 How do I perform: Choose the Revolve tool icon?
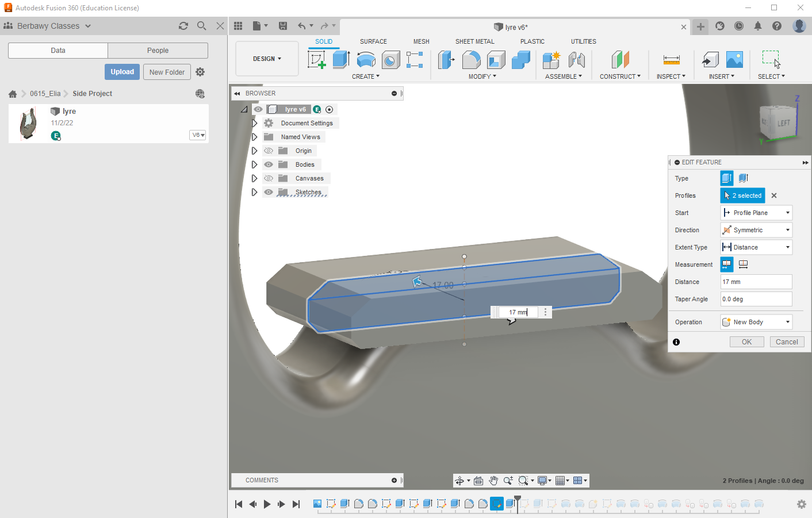[366, 59]
